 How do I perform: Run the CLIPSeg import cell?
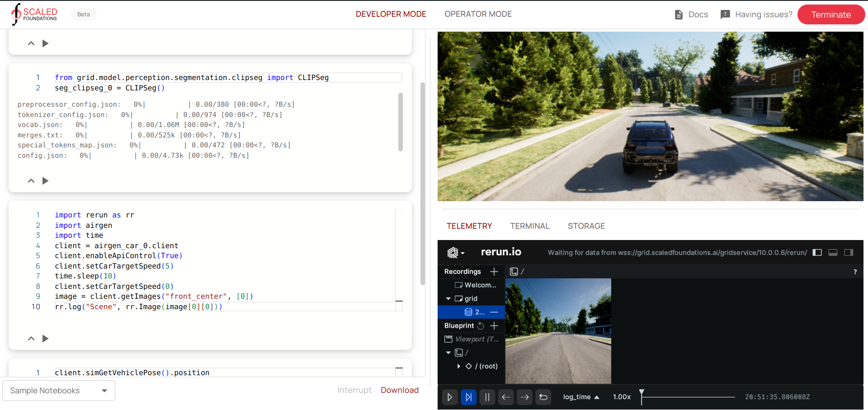click(x=45, y=181)
